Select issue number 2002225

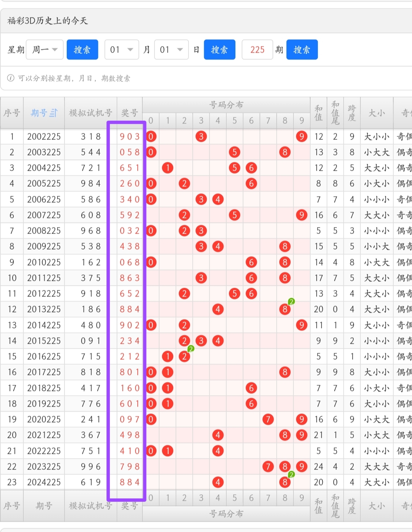pos(44,136)
